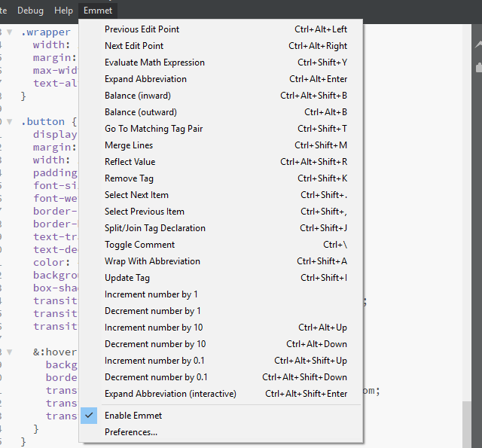Choose Go To Matching Tag Pair
Image resolution: width=482 pixels, height=448 pixels.
tap(154, 129)
